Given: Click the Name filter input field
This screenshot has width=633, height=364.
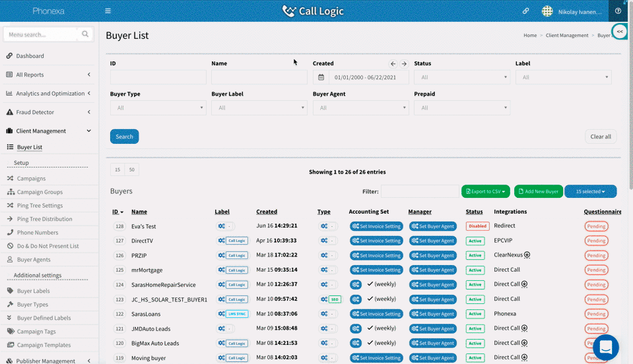Looking at the screenshot, I should point(259,77).
